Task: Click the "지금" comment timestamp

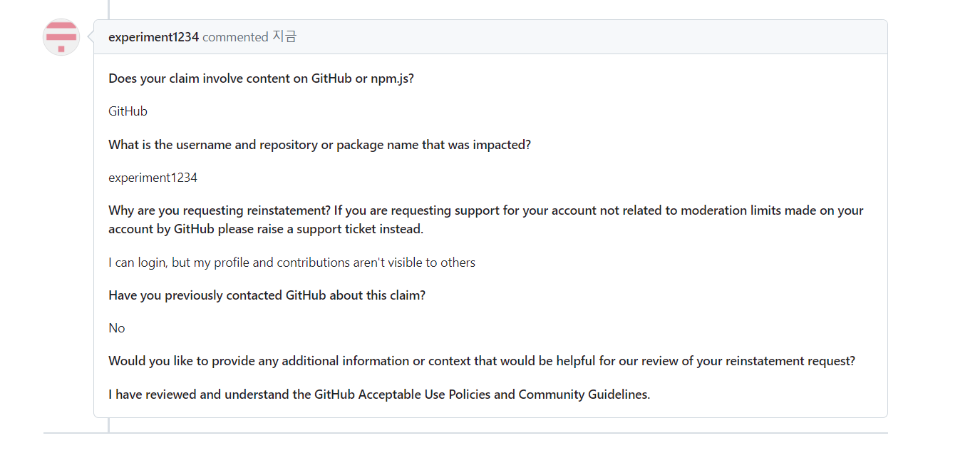Action: 284,37
